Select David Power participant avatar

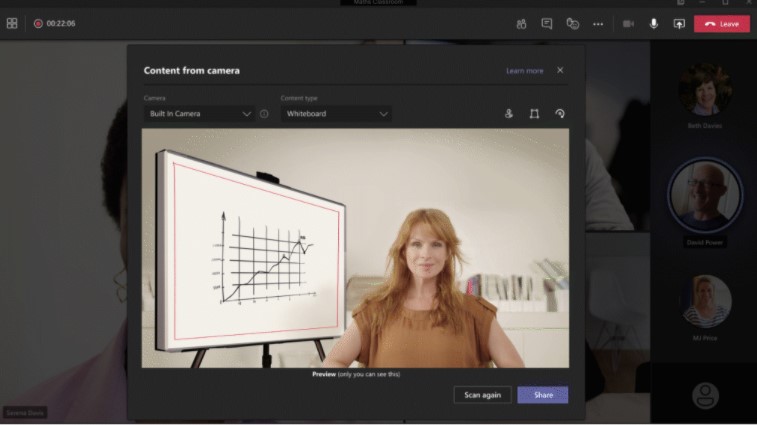[x=705, y=195]
